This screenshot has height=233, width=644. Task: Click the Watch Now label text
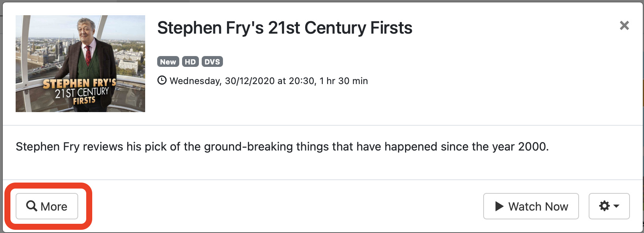pos(538,207)
